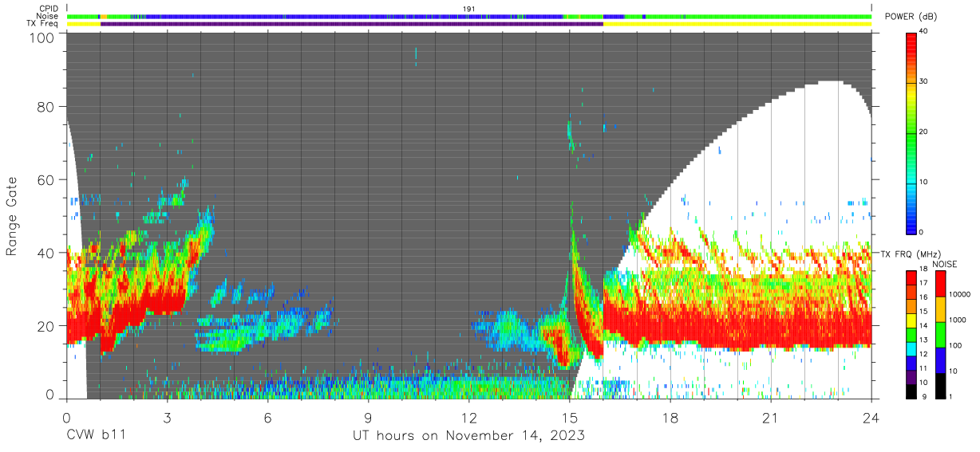Click the 12 hour tick label on time axis
Image resolution: width=980 pixels, height=452 pixels.
click(468, 417)
